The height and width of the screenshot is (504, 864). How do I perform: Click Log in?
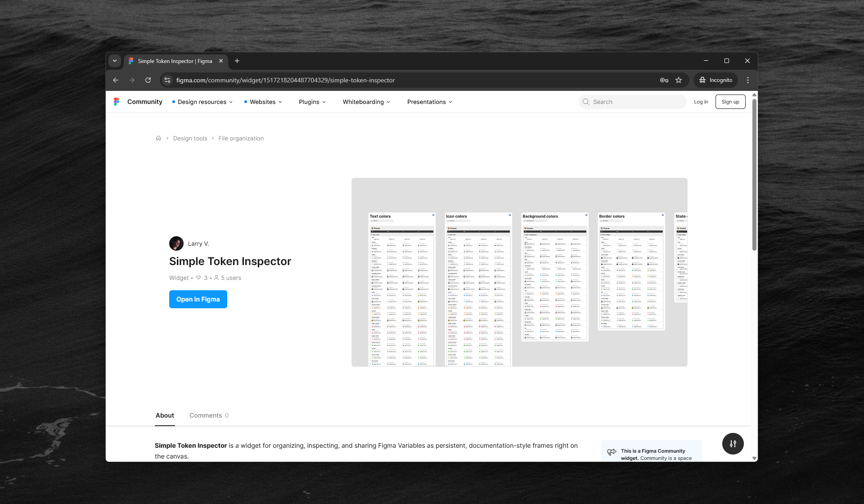(x=701, y=102)
